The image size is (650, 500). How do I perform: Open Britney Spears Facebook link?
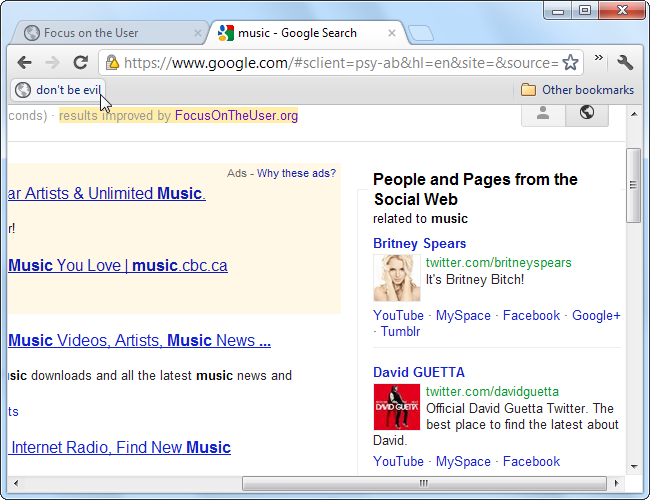pyautogui.click(x=531, y=316)
